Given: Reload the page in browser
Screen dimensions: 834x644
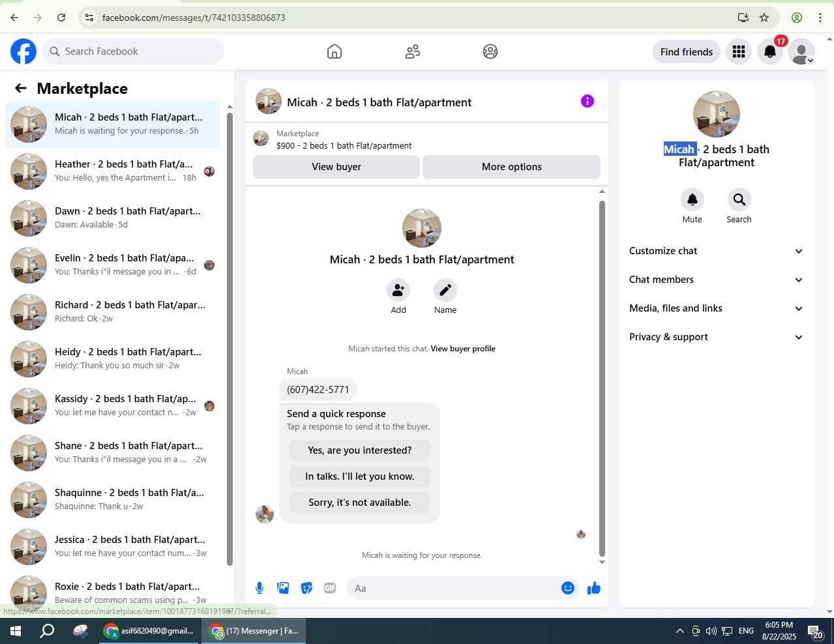Looking at the screenshot, I should click(x=61, y=18).
